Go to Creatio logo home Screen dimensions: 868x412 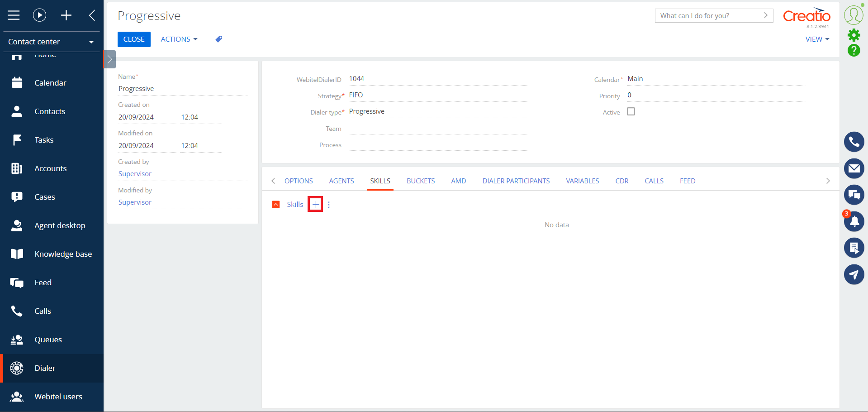coord(806,16)
